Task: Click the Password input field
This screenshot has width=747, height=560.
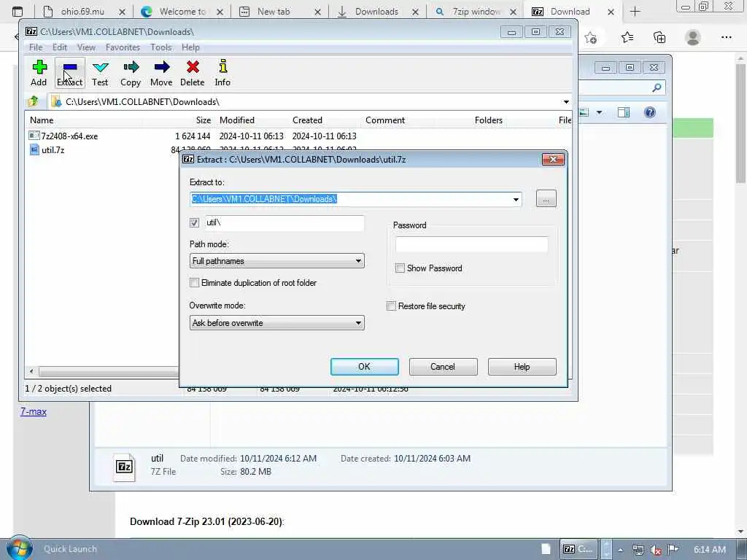Action: (x=472, y=244)
